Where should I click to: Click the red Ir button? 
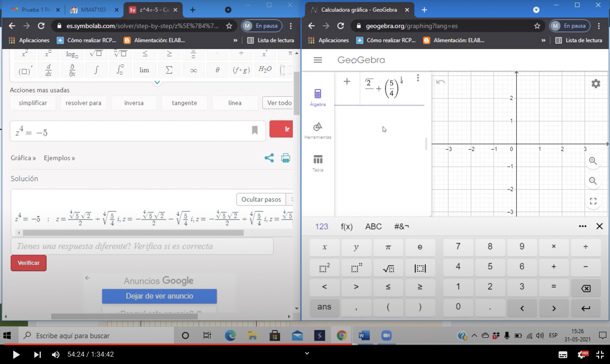[281, 129]
